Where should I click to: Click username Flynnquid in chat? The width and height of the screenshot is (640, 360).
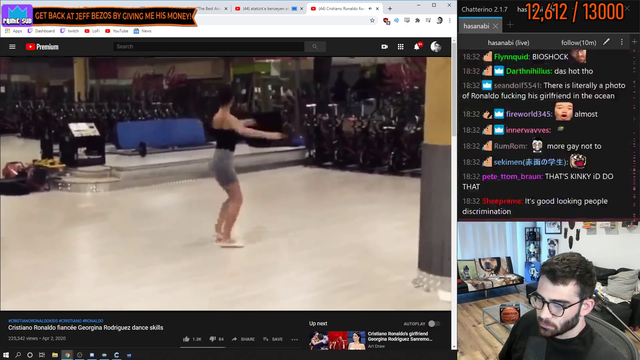tap(512, 57)
